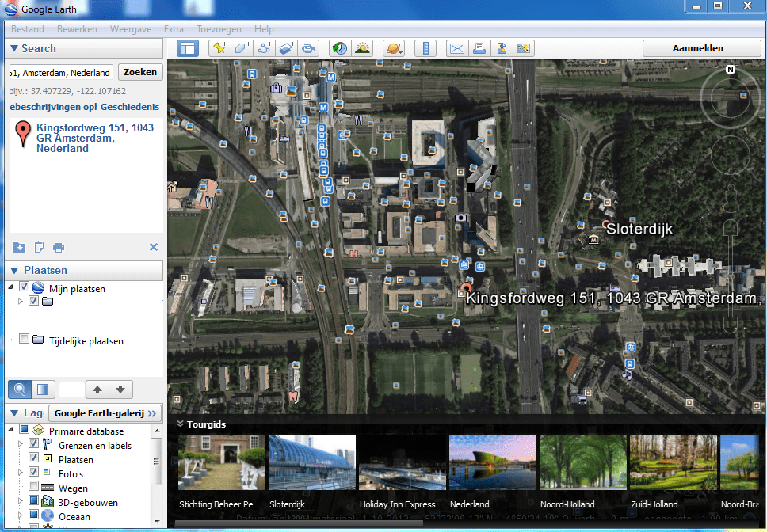Open the ruler measurement tool
Viewport: 767px width, 532px height.
(x=425, y=48)
